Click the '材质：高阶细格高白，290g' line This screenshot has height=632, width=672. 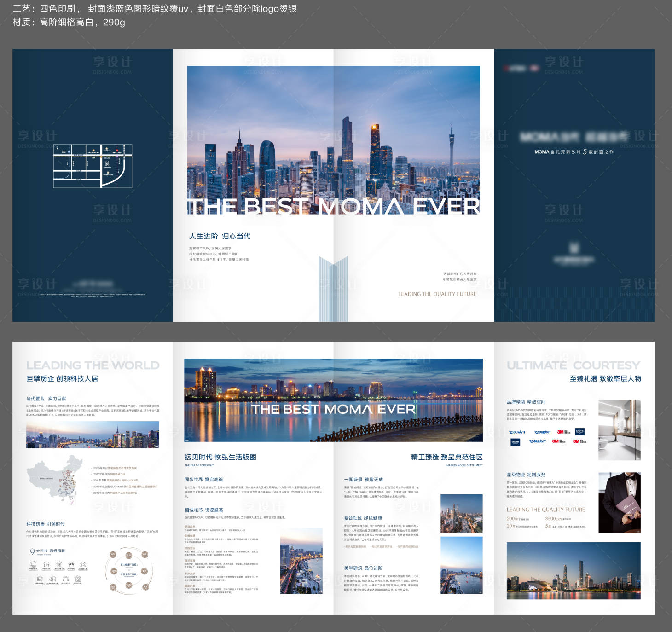(x=69, y=22)
